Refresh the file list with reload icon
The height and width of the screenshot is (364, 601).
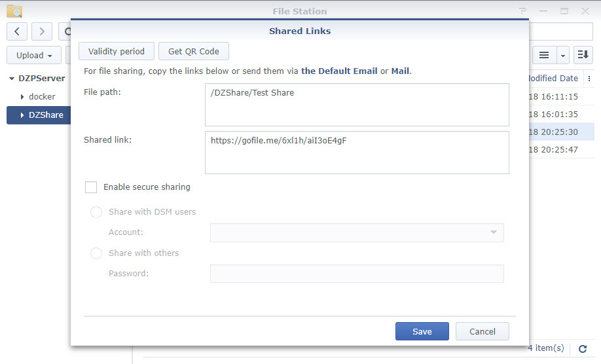[x=583, y=349]
